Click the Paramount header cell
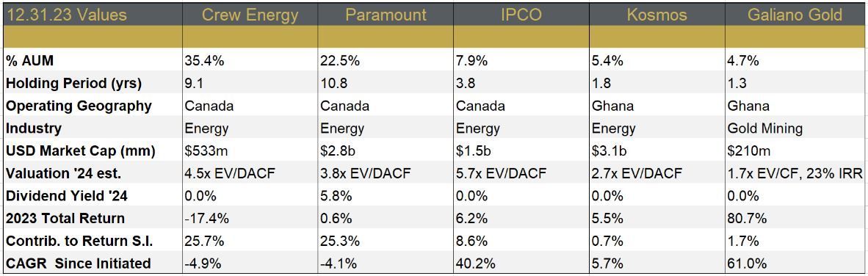Screen dimensions: 868x276 [386, 14]
